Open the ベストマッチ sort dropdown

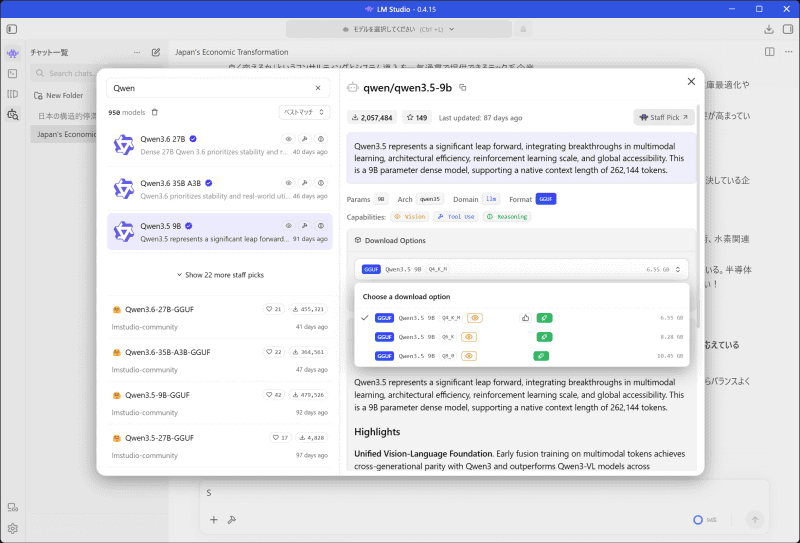pyautogui.click(x=304, y=112)
